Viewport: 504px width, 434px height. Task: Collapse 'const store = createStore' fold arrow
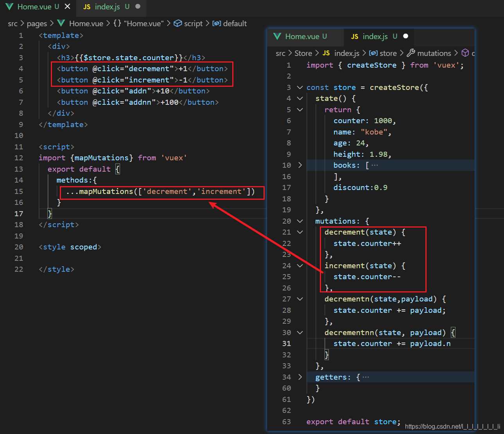(300, 88)
